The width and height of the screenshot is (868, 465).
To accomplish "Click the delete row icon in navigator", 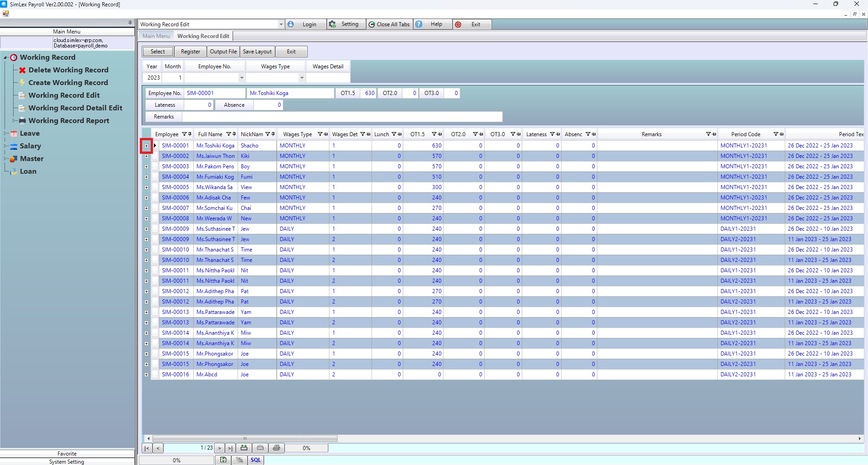I will click(x=260, y=448).
